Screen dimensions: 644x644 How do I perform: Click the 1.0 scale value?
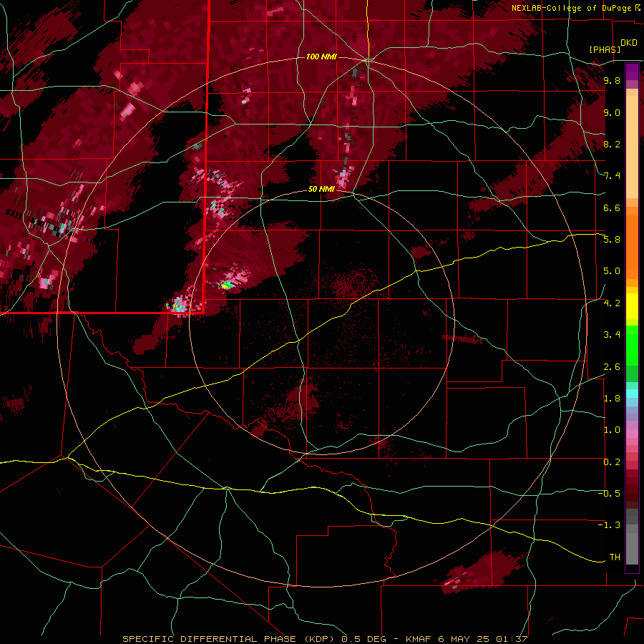pos(612,429)
